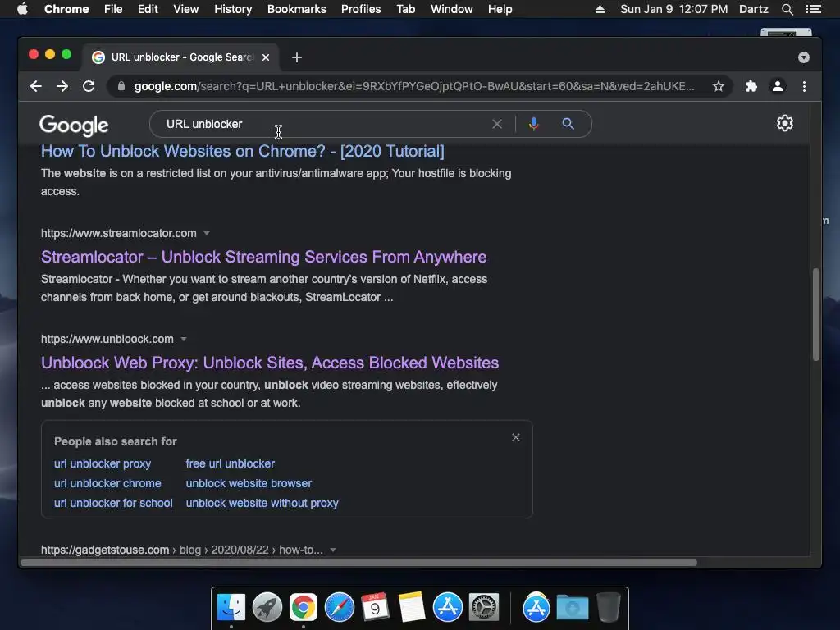The image size is (840, 630).
Task: Open the Profiles menu
Action: coord(361,9)
